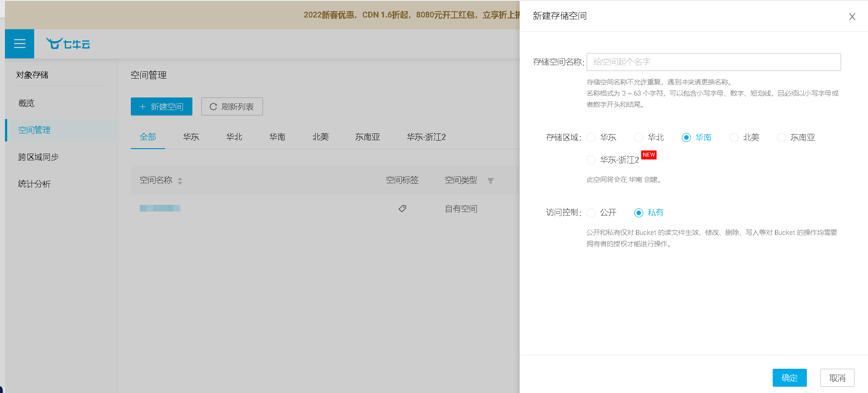868x393 pixels.
Task: Set access control to 私有
Action: click(639, 212)
